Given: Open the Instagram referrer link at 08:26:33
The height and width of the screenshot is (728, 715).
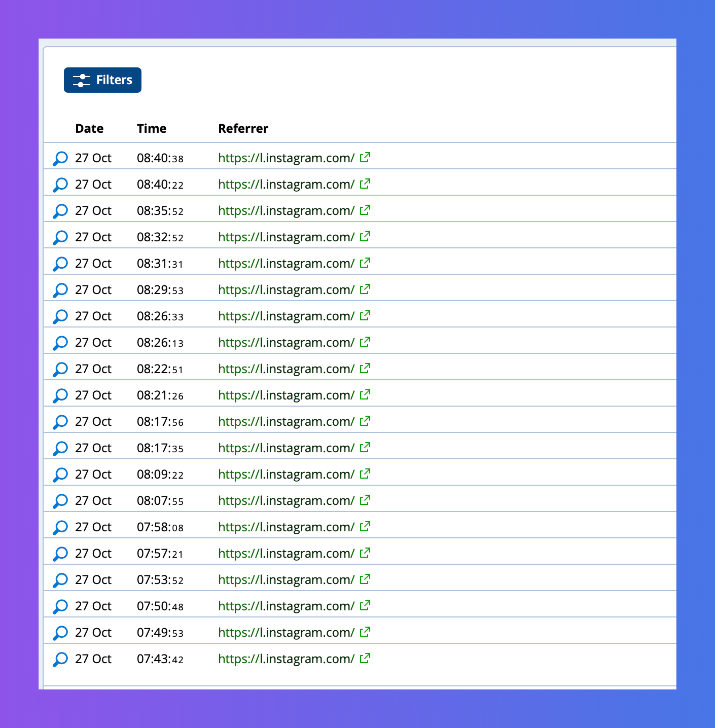Looking at the screenshot, I should pyautogui.click(x=286, y=317).
